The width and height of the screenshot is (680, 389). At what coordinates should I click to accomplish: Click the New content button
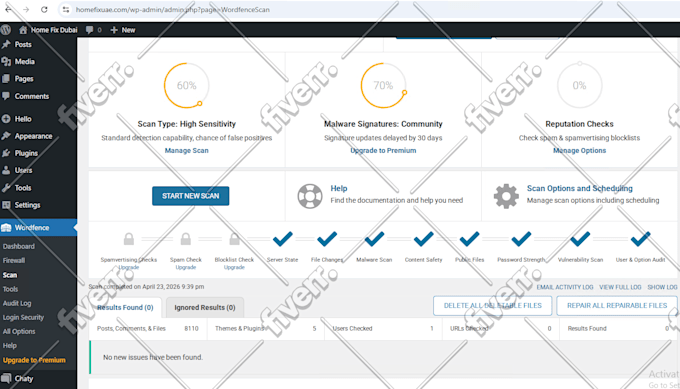pos(123,30)
